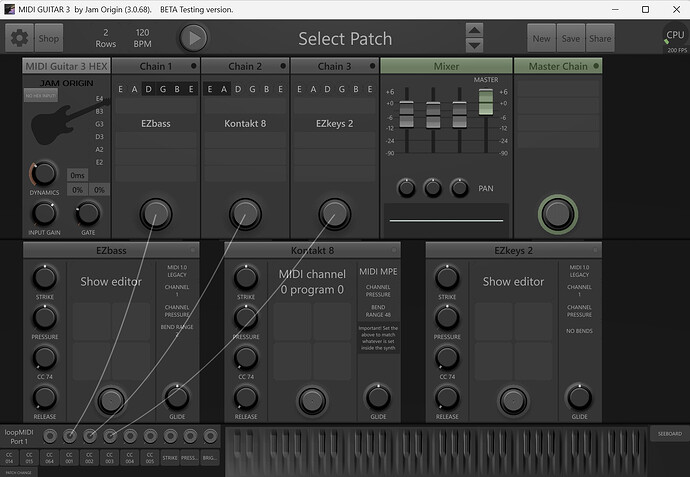Select next patch with down arrow
This screenshot has height=477, width=690.
click(x=475, y=46)
